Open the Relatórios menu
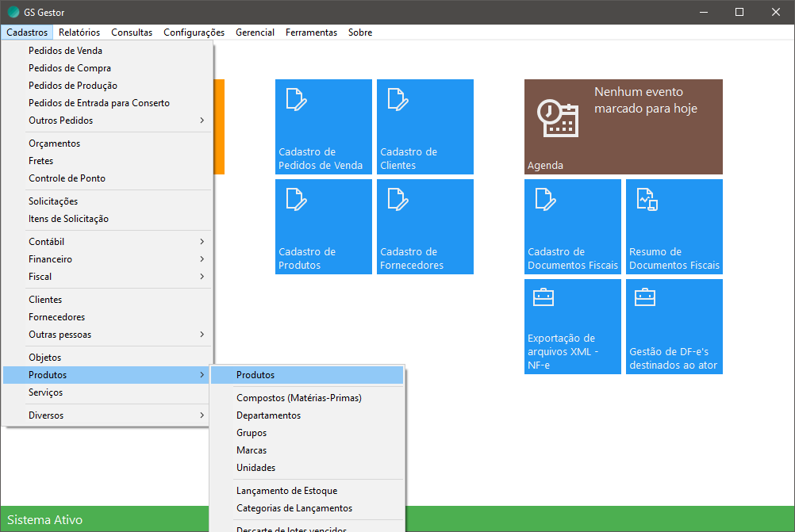Viewport: 795px width, 532px height. 79,33
